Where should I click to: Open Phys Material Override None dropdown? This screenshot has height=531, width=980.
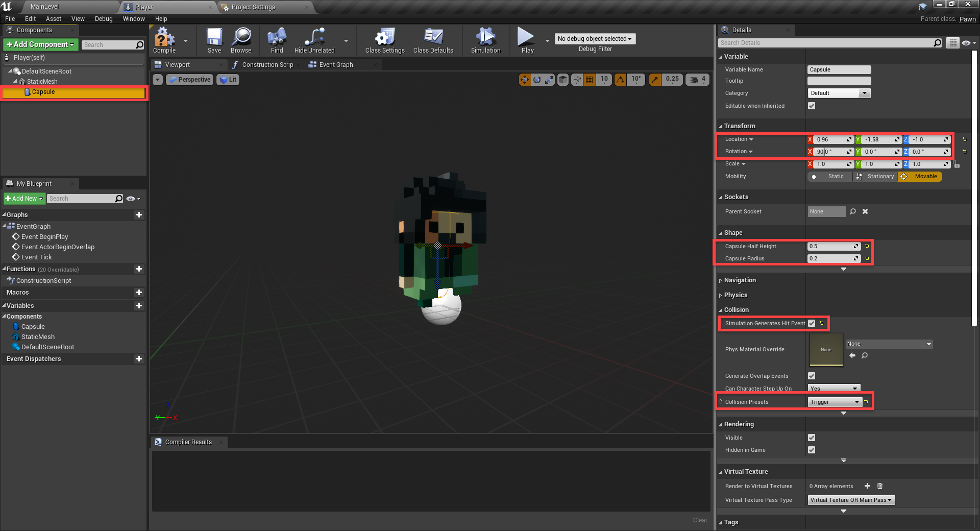point(889,344)
